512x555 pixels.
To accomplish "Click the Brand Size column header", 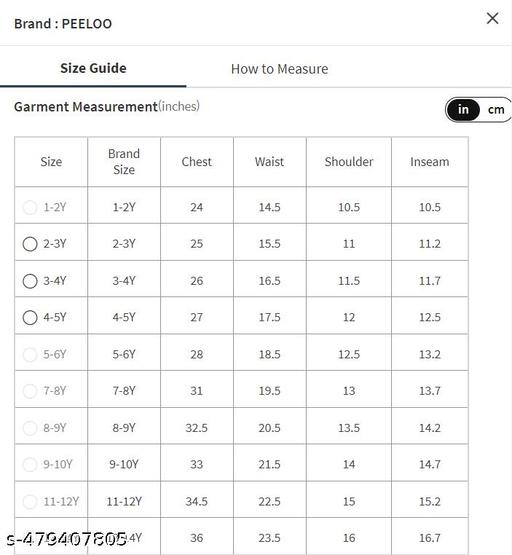I will coord(124,162).
